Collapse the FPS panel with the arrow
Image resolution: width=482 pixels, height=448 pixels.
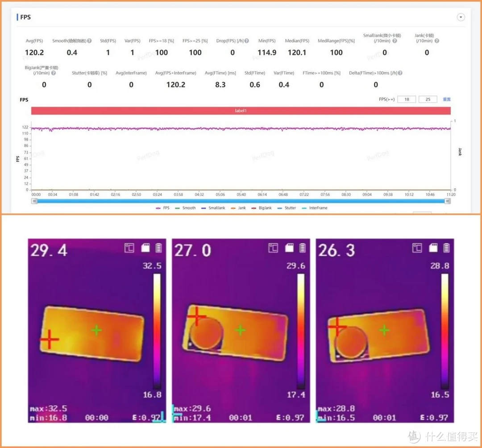pyautogui.click(x=461, y=17)
